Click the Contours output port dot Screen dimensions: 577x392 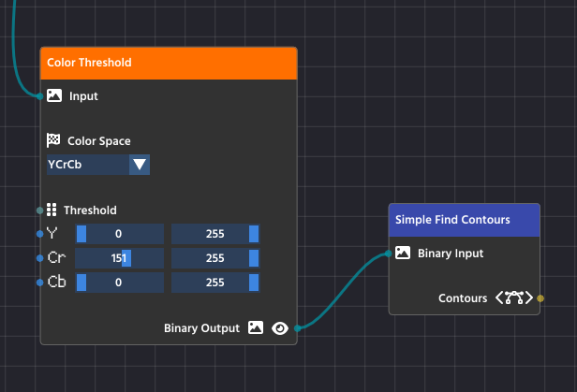pyautogui.click(x=540, y=298)
